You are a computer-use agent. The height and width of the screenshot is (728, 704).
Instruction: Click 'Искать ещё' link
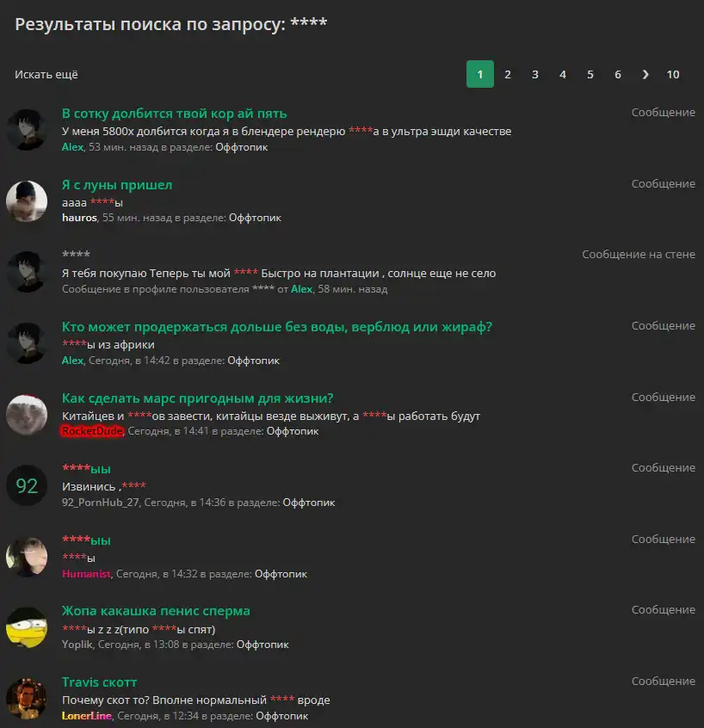tap(46, 74)
